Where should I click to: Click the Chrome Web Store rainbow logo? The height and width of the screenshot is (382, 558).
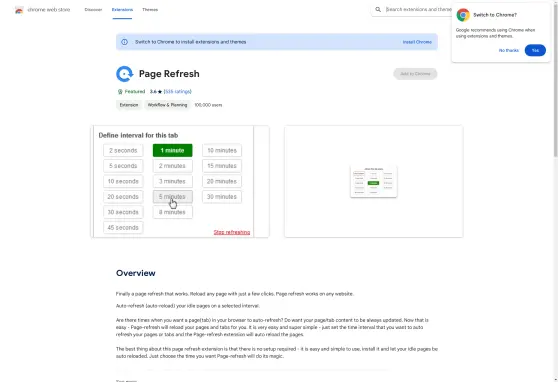(x=19, y=10)
